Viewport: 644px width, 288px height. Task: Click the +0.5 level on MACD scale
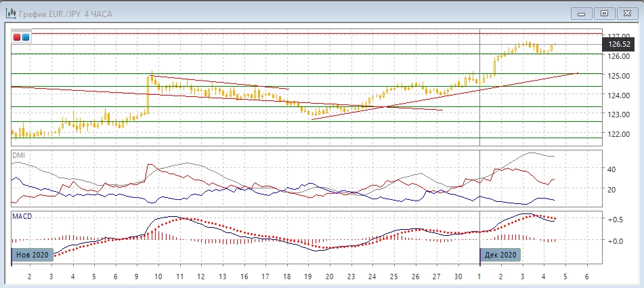tap(614, 220)
